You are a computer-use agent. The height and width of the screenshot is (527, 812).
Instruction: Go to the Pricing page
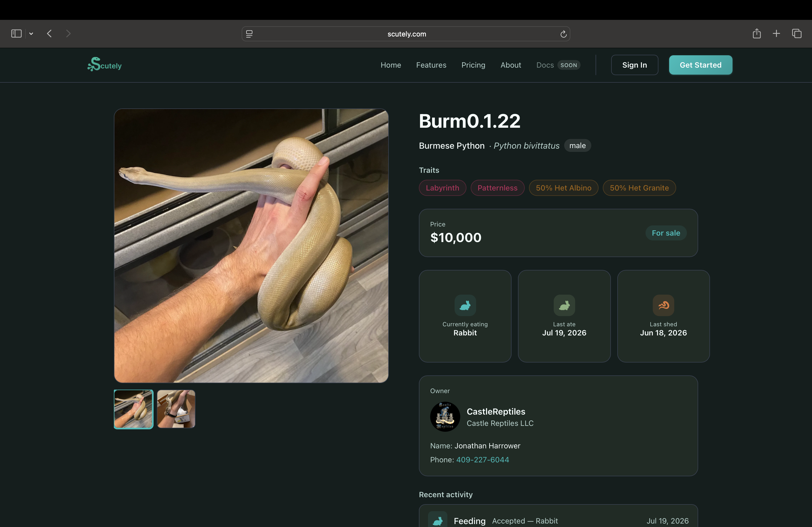click(x=473, y=65)
